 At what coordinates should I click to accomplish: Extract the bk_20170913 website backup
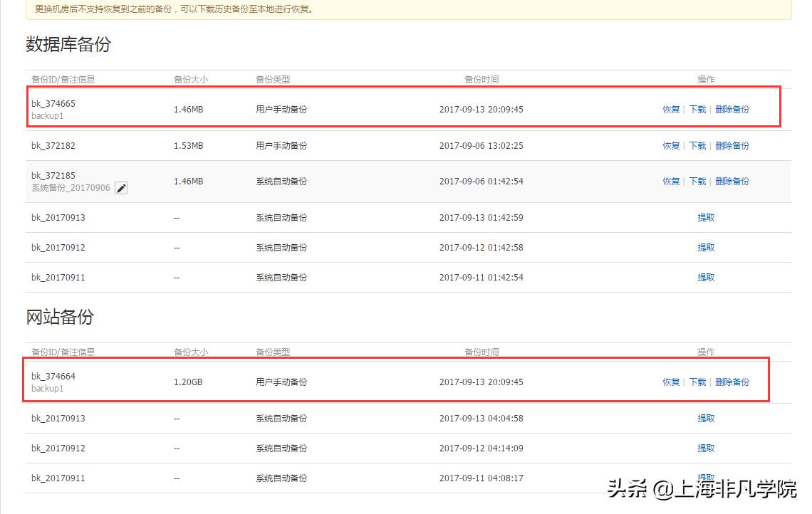[x=705, y=418]
